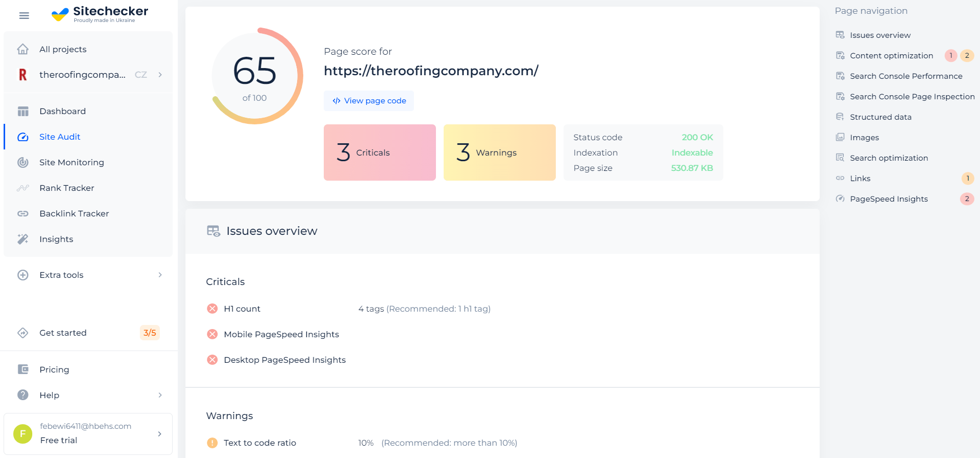This screenshot has height=458, width=980.
Task: Click the Desktop PageSpeed Insights error icon
Action: coord(212,360)
